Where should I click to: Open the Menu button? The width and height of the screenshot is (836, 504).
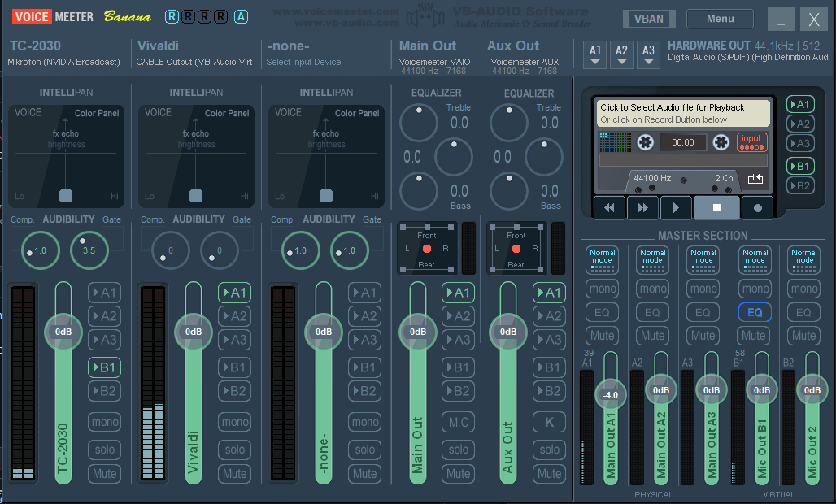pos(720,19)
